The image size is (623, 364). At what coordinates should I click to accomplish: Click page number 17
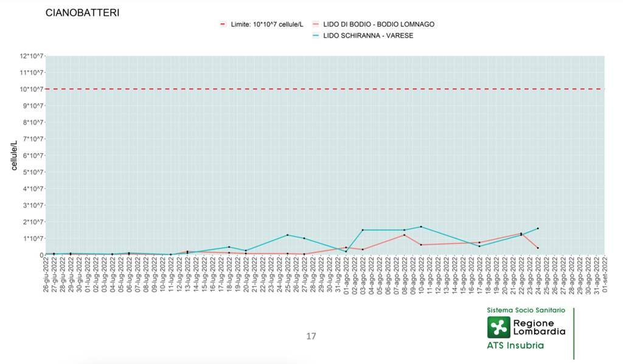pyautogui.click(x=311, y=336)
